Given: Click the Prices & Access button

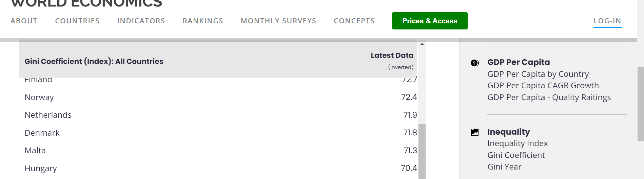Looking at the screenshot, I should coord(430,21).
